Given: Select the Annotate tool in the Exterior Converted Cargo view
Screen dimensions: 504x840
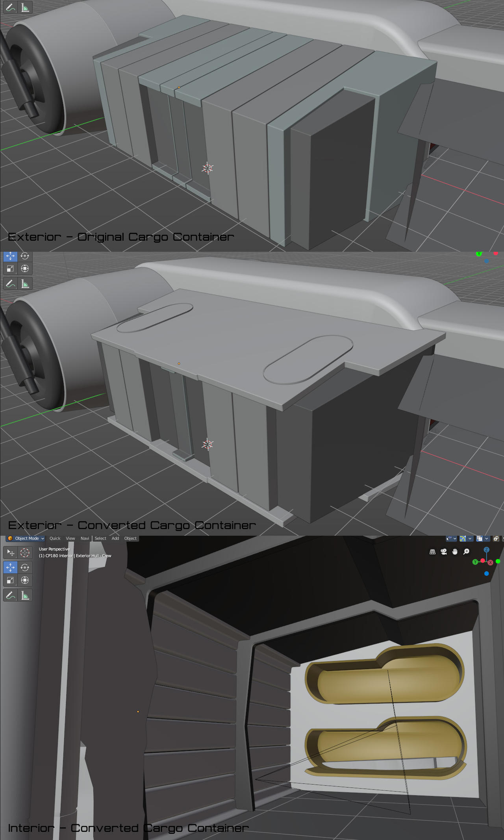Looking at the screenshot, I should point(10,284).
